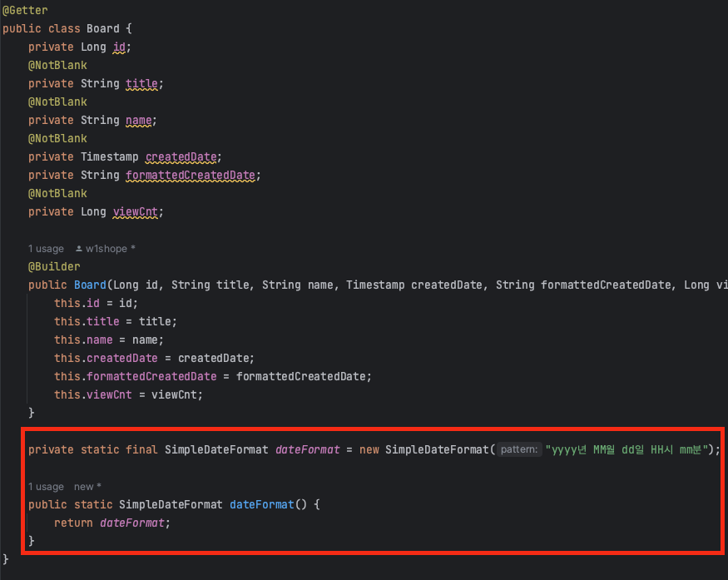This screenshot has width=728, height=580.
Task: Click 'this.createdDate = createdDate;' line
Action: coord(154,359)
